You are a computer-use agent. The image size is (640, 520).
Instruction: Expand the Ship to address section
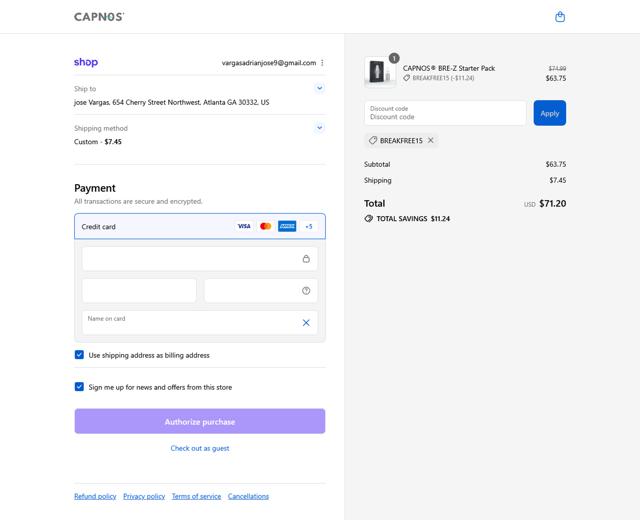(320, 88)
